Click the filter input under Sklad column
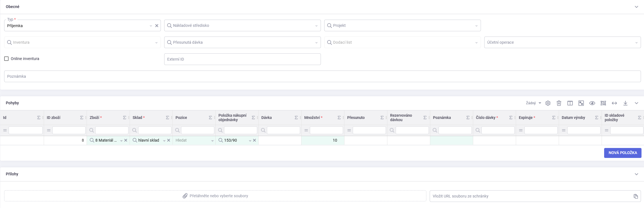Viewport: 644px width, 208px height. [x=155, y=130]
